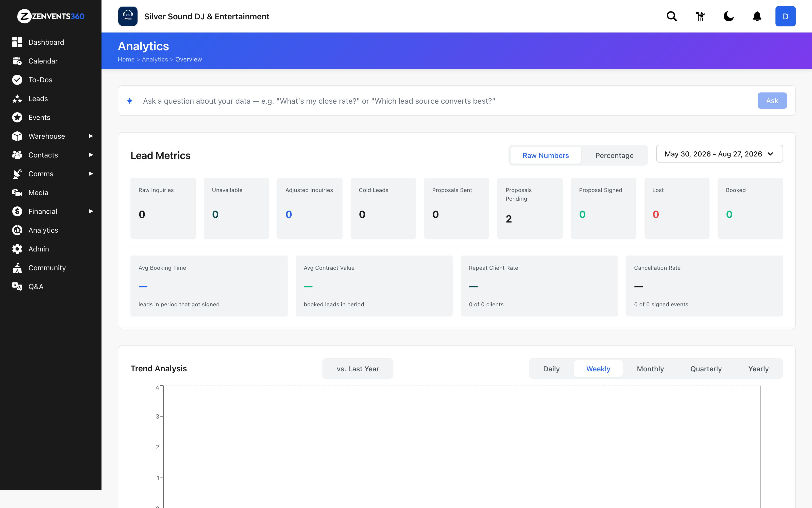Expand the Warehouse submenu arrow
Screen dimensions: 812x508
pos(91,136)
